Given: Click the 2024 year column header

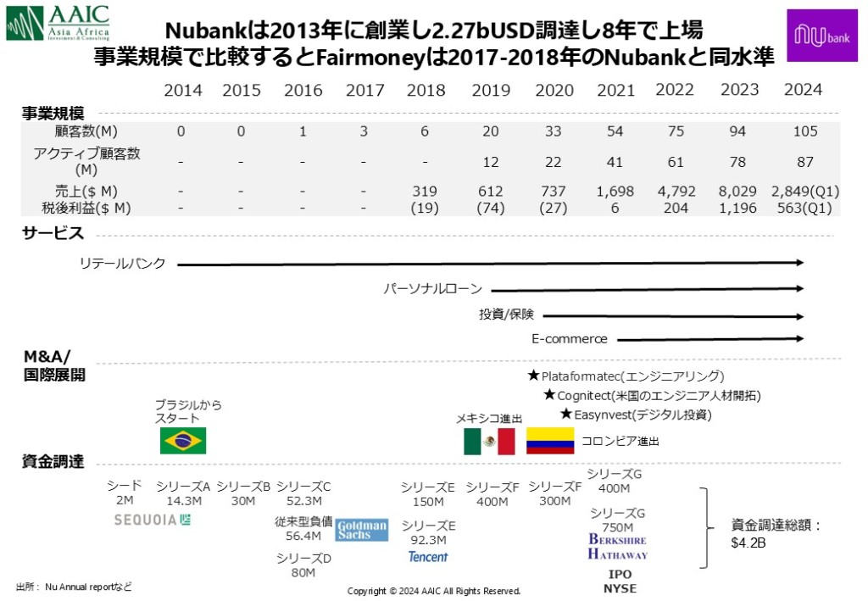Looking at the screenshot, I should tap(803, 90).
